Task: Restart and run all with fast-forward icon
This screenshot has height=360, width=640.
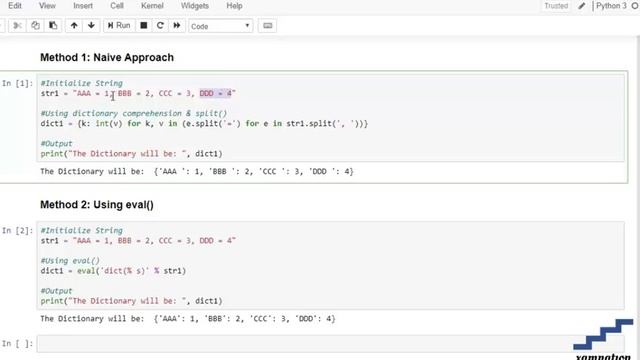Action: coord(177,26)
